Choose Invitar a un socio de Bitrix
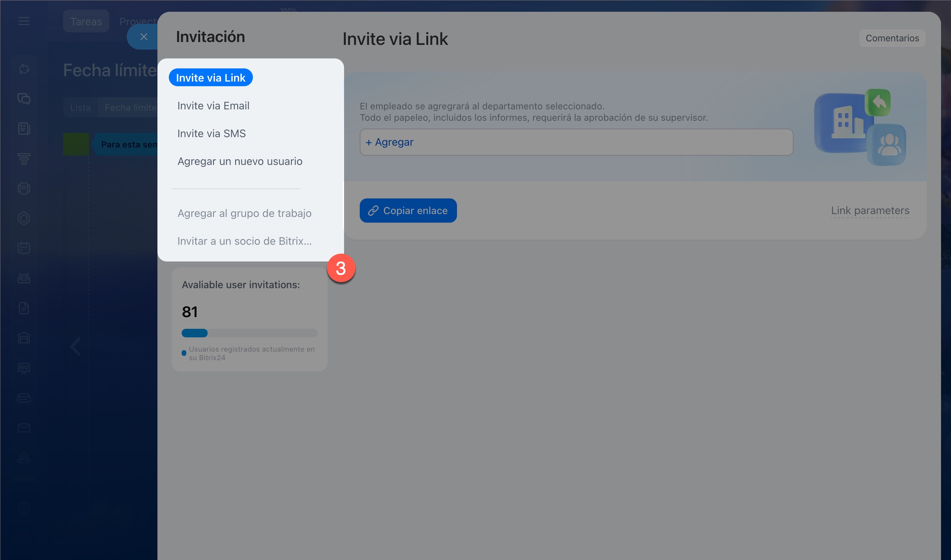This screenshot has height=560, width=951. pyautogui.click(x=244, y=241)
